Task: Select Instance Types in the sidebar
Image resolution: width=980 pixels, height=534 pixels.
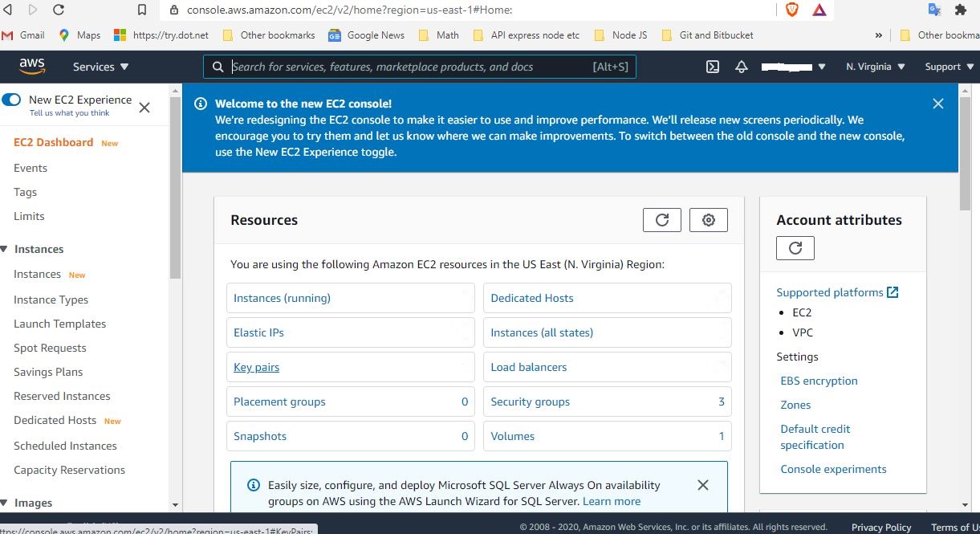Action: 51,300
